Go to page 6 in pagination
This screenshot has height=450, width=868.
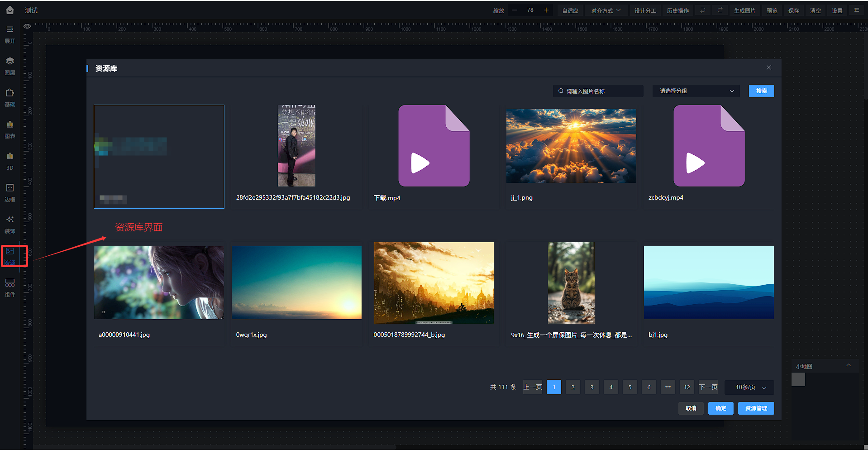[649, 387]
